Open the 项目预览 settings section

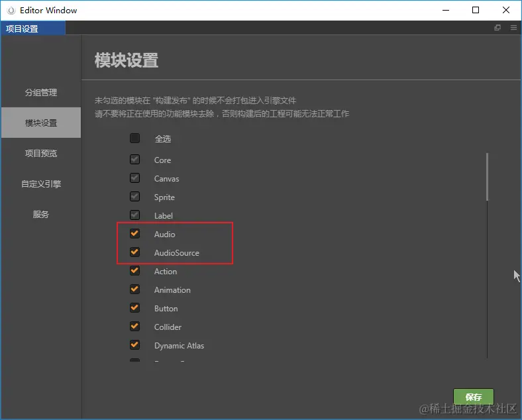click(x=41, y=153)
